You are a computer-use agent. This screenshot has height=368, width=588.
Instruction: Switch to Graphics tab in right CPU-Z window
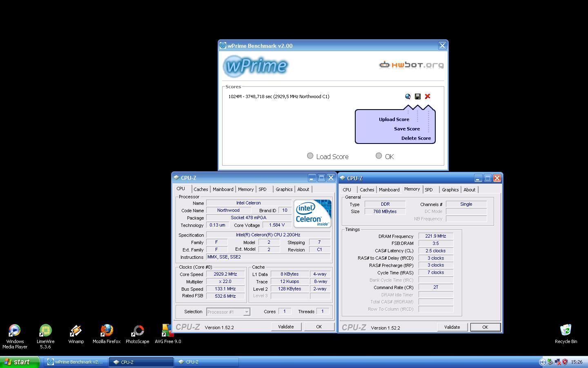pos(450,190)
